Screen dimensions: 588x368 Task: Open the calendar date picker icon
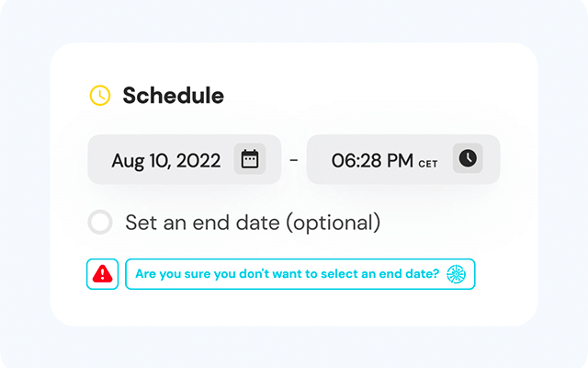tap(249, 159)
